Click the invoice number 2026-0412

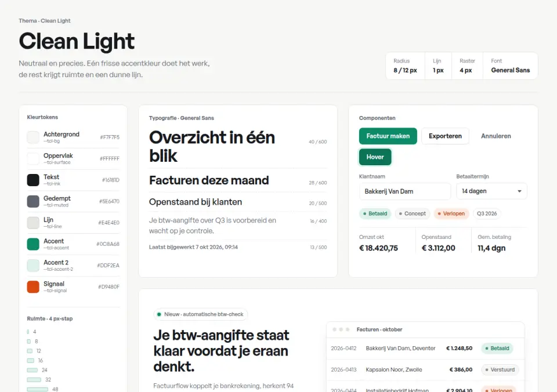tap(343, 349)
